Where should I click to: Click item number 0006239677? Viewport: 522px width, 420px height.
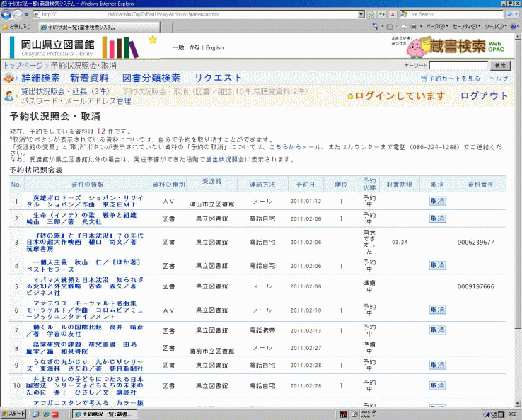tap(475, 243)
